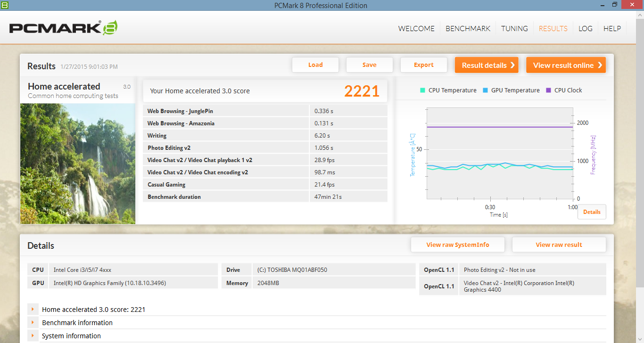Select Video Chat playback 1 v2 row
Viewport: 644px width, 343px height.
click(x=265, y=160)
